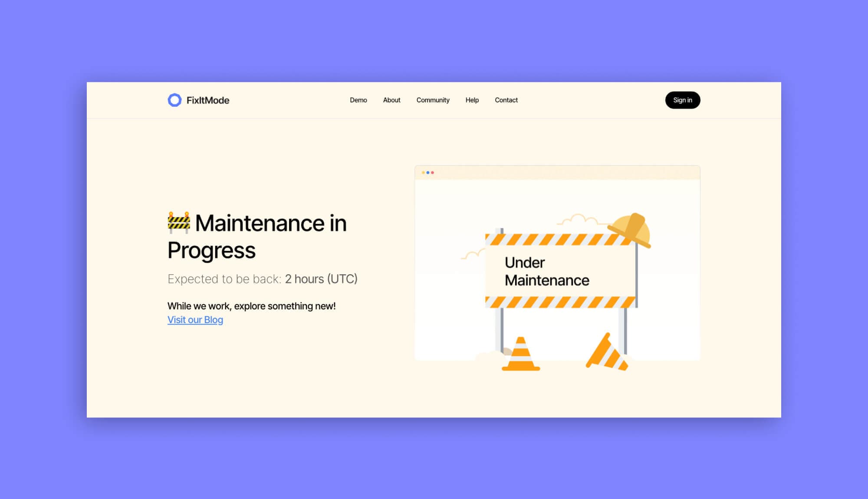Image resolution: width=868 pixels, height=499 pixels.
Task: Click the upright traffic cone in the illustration
Action: coord(521,354)
